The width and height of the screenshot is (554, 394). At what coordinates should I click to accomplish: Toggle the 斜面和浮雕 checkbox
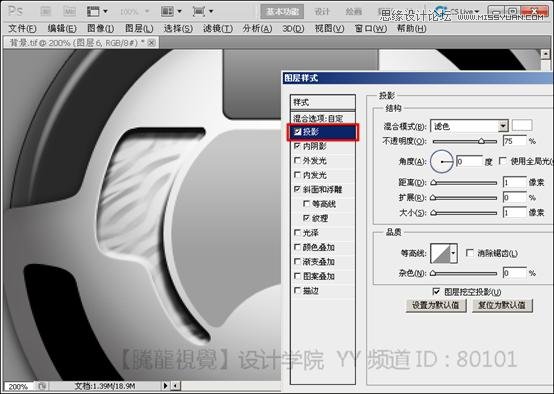click(297, 189)
